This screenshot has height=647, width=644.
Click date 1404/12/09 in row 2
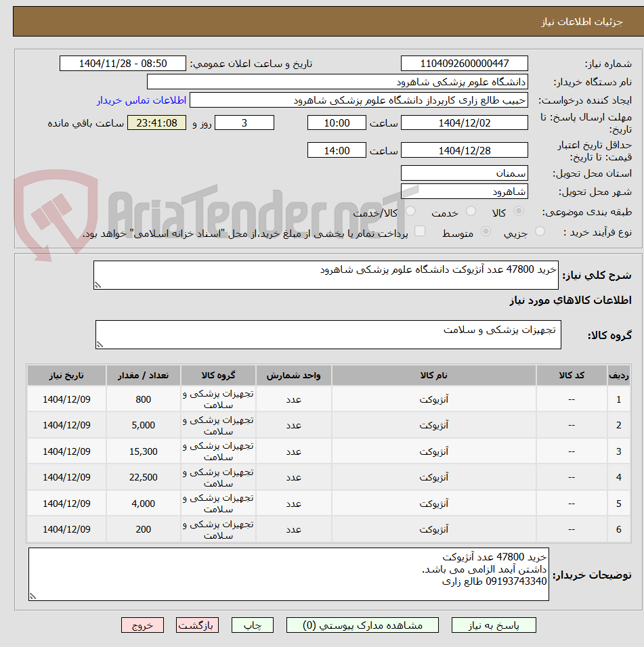66,426
